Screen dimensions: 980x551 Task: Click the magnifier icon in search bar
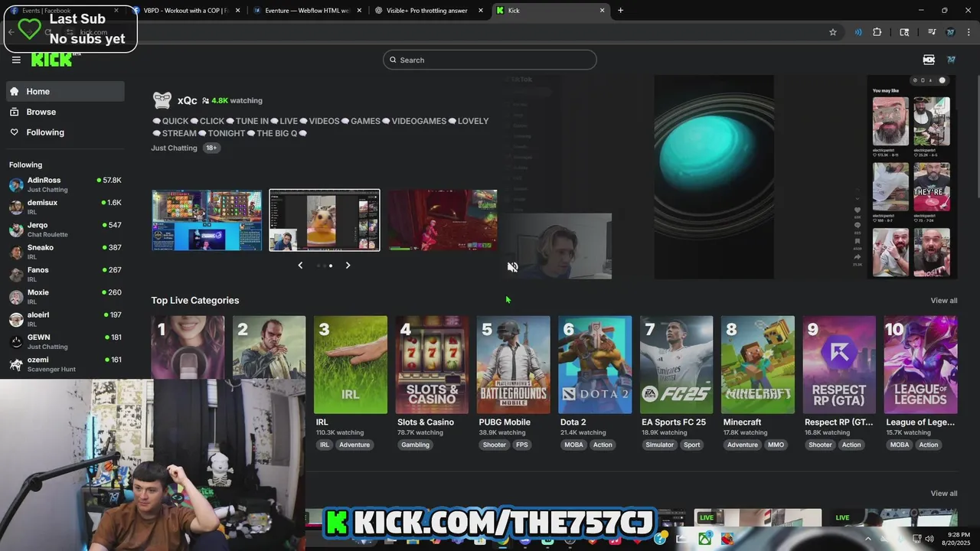pos(394,60)
